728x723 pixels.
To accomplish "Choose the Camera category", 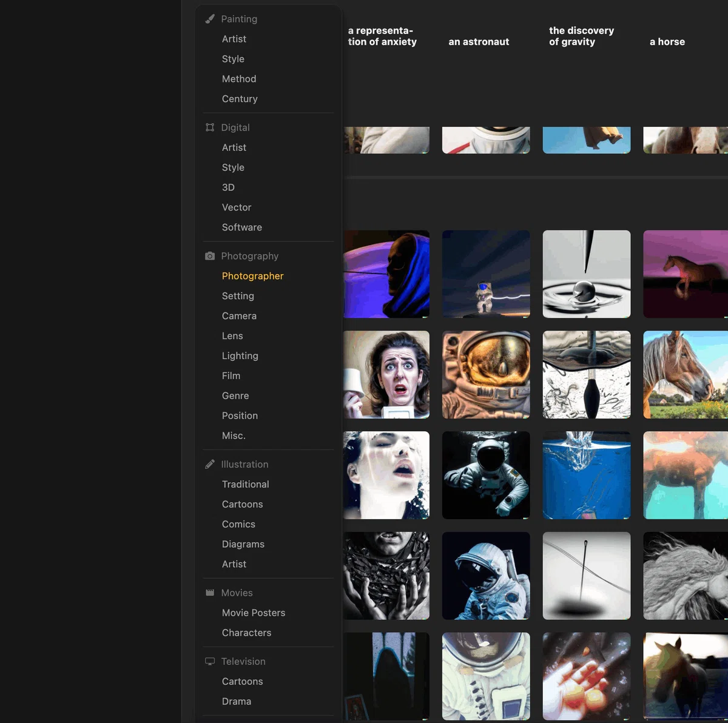I will click(x=239, y=316).
